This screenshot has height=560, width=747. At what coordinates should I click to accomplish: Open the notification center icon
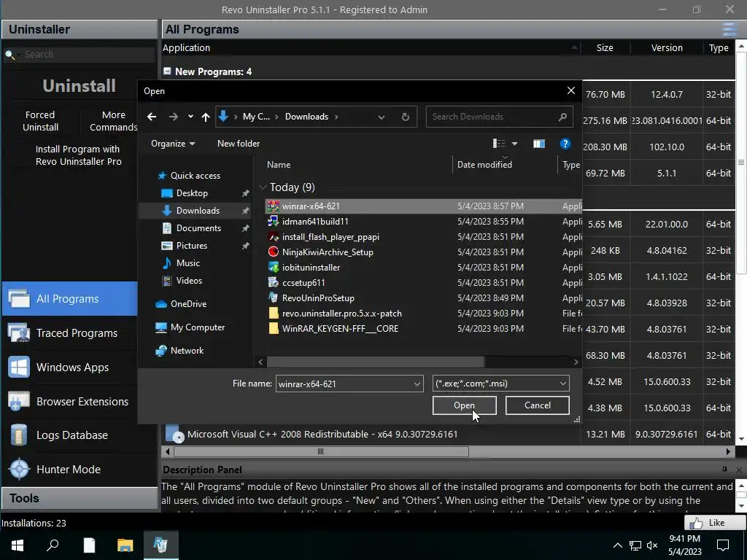[x=723, y=545]
